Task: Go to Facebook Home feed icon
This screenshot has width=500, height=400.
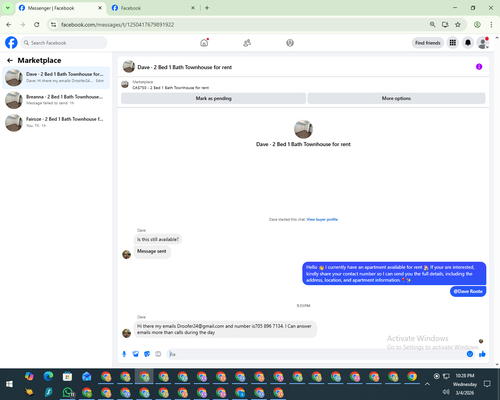Action: (204, 43)
